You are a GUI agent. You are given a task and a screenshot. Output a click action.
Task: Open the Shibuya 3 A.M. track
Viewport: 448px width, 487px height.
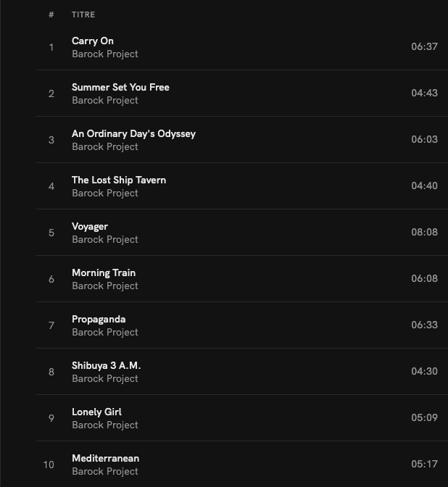[106, 366]
